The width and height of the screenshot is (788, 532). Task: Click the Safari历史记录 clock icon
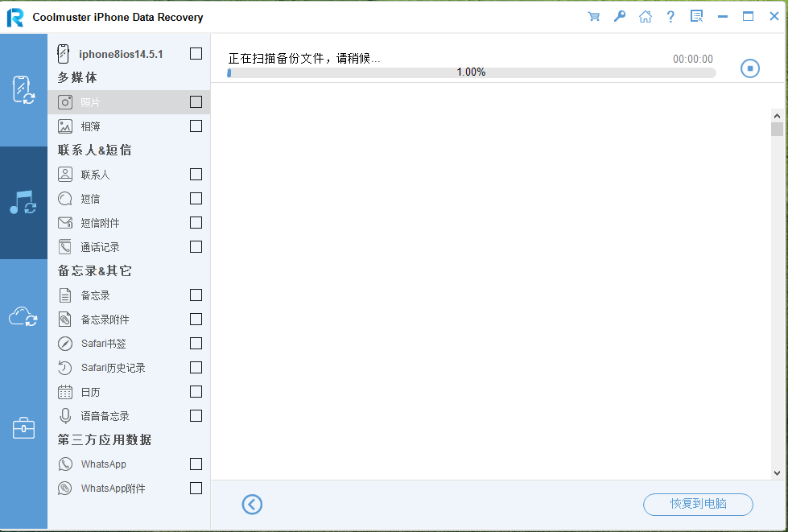point(65,368)
